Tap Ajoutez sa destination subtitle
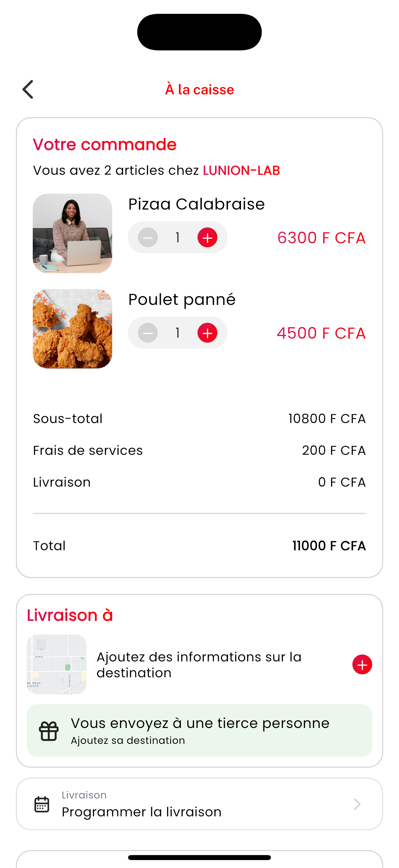This screenshot has height=868, width=399. point(128,740)
